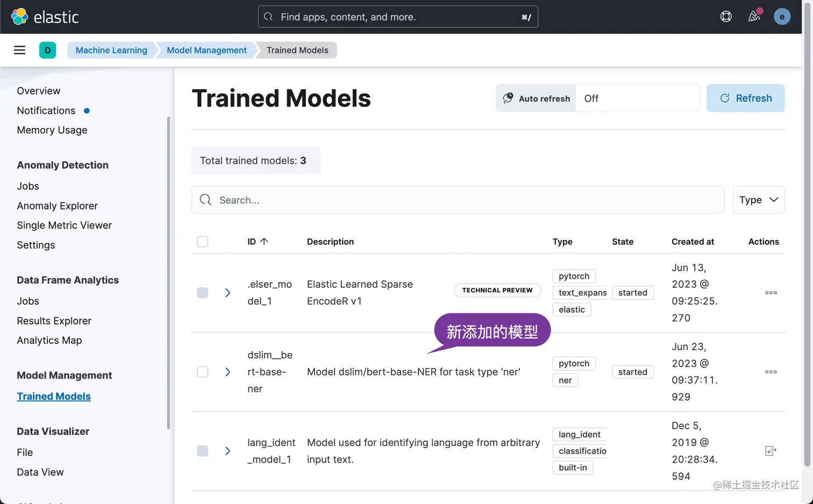Viewport: 813px width, 504px height.
Task: Go to Machine Learning breadcrumb
Action: (111, 50)
